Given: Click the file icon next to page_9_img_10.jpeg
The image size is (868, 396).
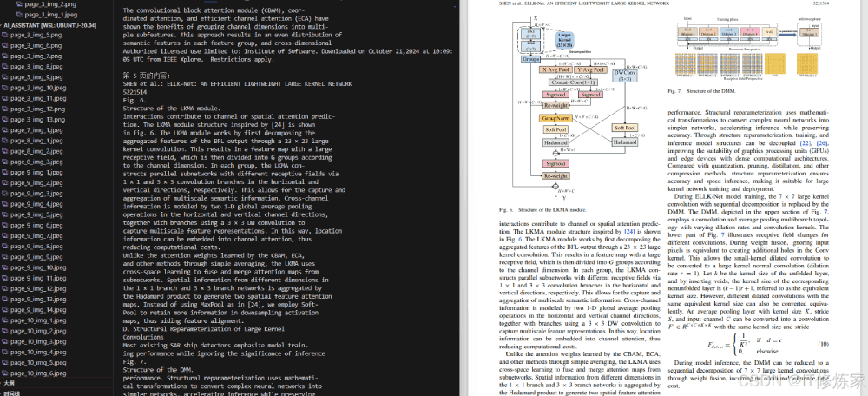Looking at the screenshot, I should click(5, 267).
